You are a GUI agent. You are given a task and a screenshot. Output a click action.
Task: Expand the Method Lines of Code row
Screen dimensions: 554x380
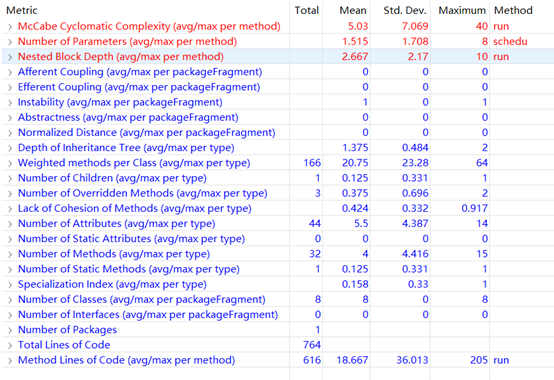coord(10,361)
